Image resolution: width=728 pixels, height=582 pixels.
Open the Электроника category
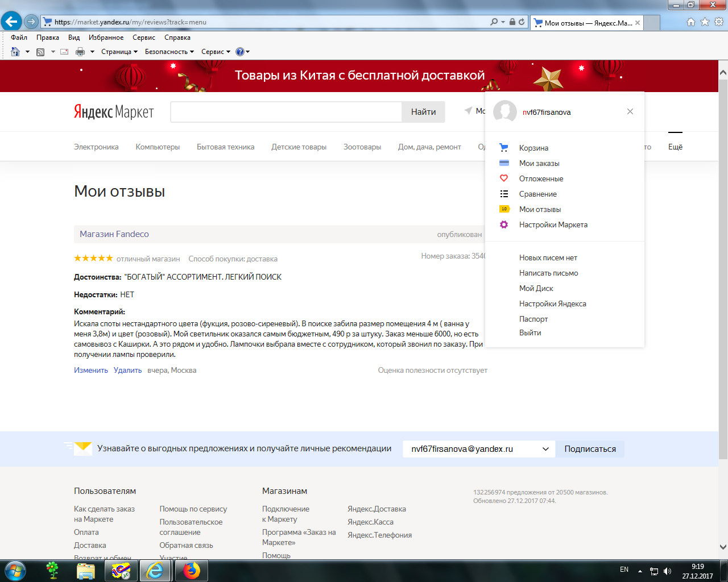[x=96, y=147]
